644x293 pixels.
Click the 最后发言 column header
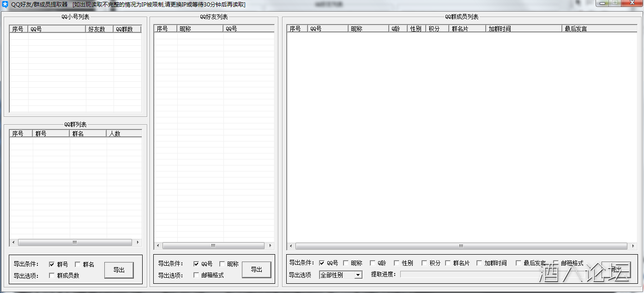point(600,29)
